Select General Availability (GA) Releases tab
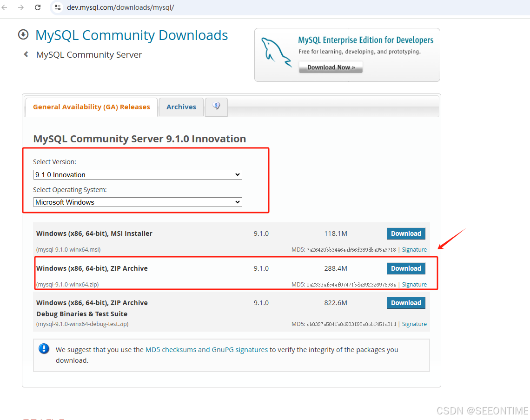Screen dimensions: 530x420 (91, 107)
